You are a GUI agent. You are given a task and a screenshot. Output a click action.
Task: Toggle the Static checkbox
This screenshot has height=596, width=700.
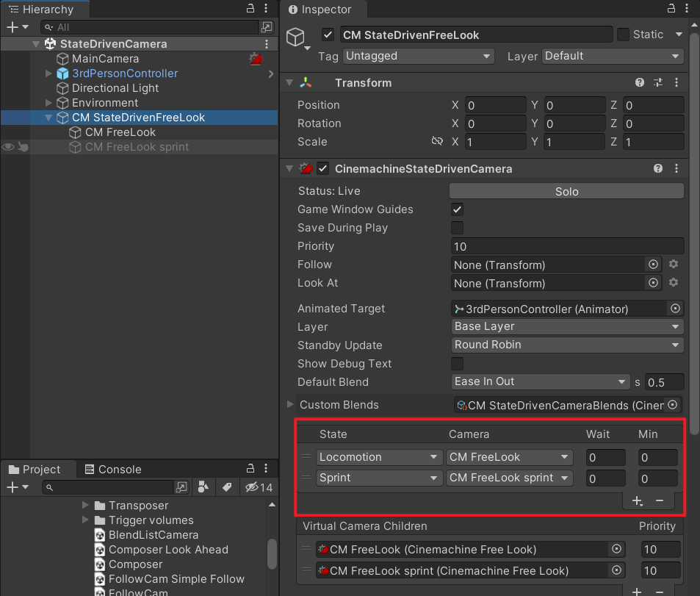[623, 35]
